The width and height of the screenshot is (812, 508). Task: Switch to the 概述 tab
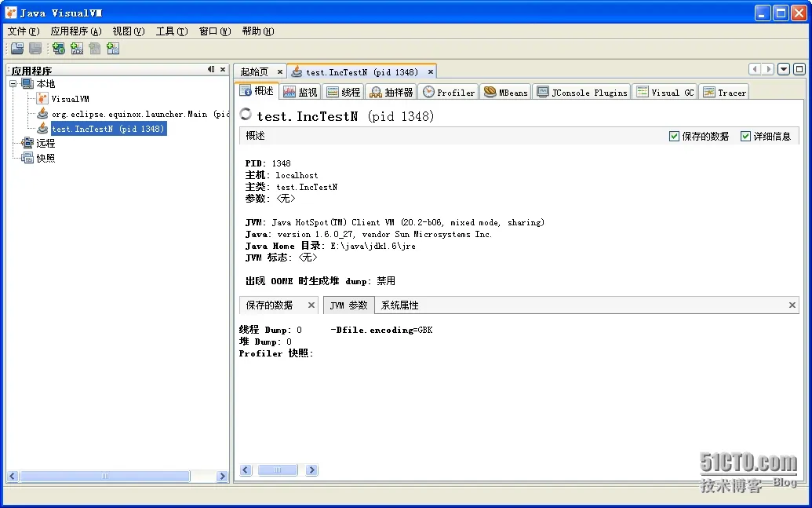[257, 91]
